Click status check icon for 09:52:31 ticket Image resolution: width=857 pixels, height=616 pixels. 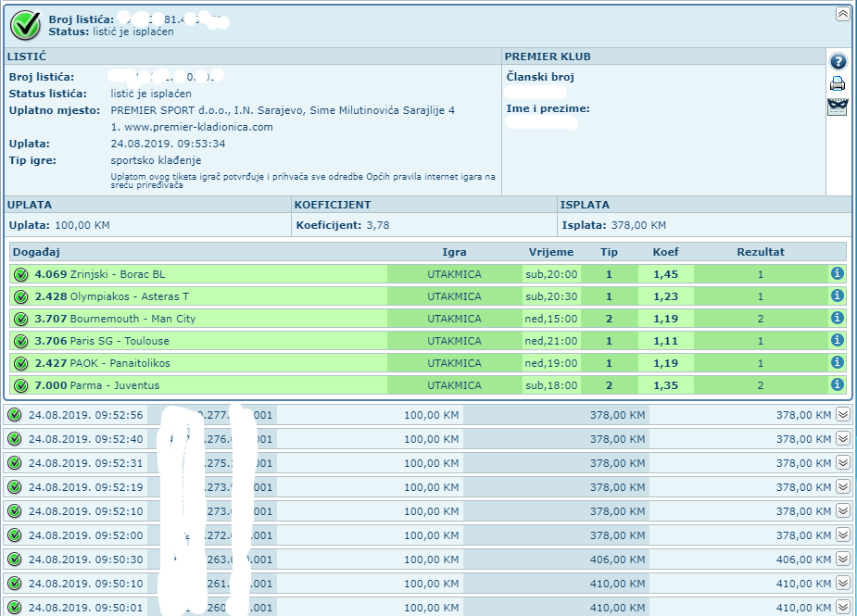[15, 463]
